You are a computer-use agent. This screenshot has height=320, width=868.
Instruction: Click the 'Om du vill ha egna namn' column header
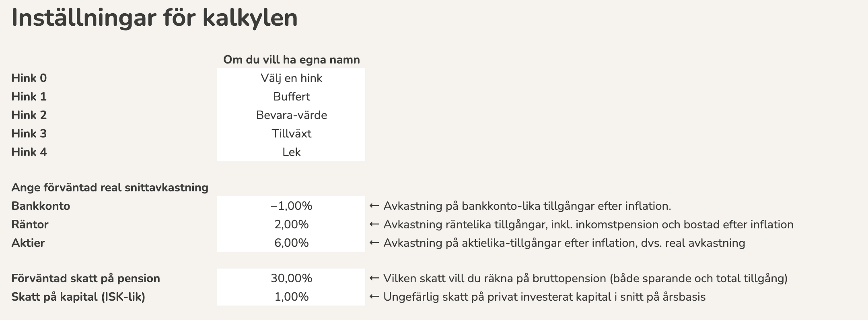click(291, 60)
